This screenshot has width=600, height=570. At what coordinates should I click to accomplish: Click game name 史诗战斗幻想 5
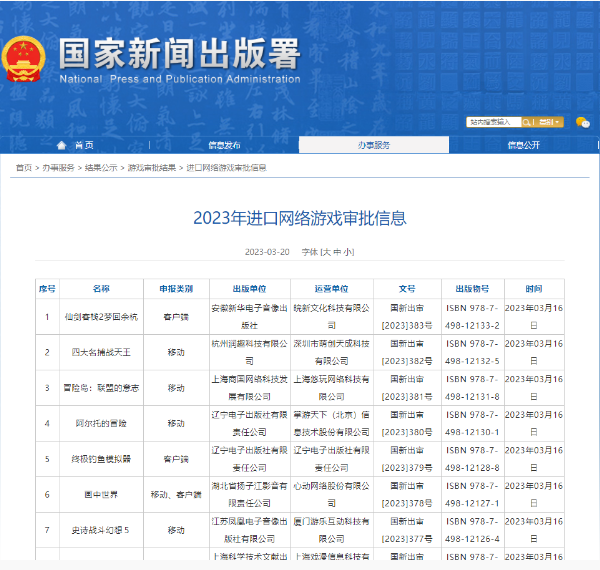[100, 530]
